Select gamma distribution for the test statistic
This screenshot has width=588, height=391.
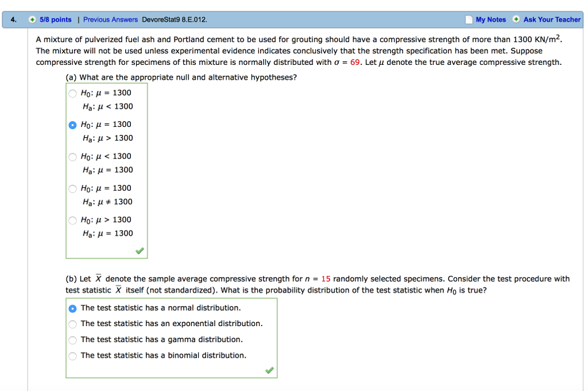pos(72,340)
